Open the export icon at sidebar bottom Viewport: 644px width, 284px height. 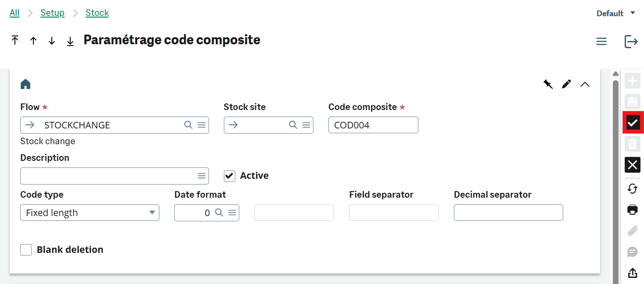pos(632,273)
